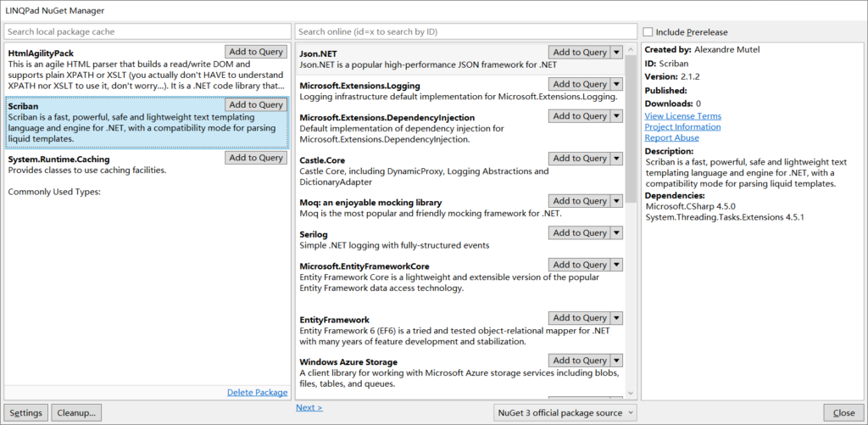Click online results scrollbar up arrow

pos(631,50)
